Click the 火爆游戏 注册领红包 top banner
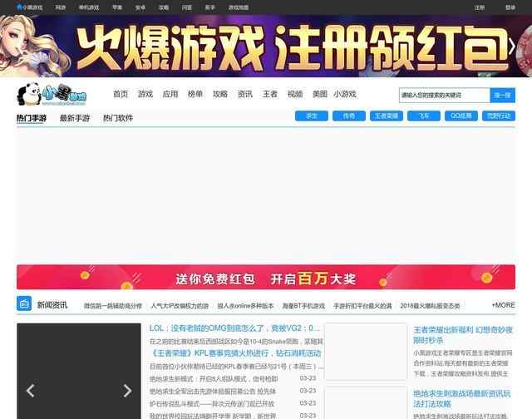 [x=266, y=47]
